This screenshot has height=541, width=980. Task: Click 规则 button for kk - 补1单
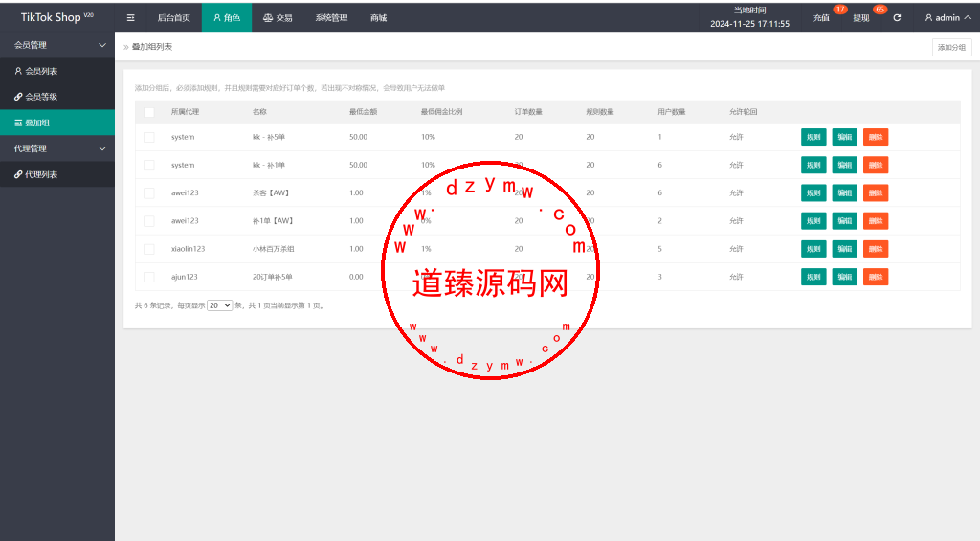(813, 165)
